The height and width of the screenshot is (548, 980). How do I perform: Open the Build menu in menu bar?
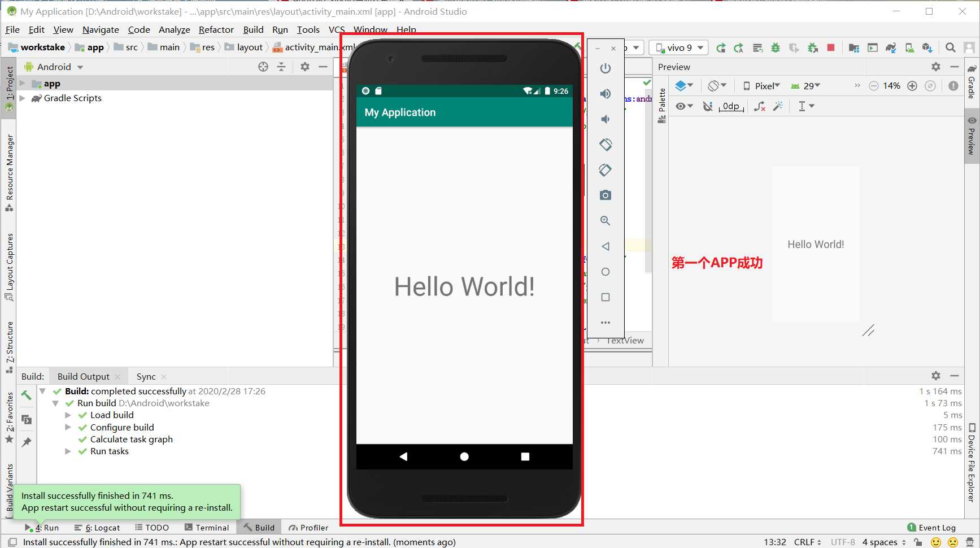tap(253, 30)
